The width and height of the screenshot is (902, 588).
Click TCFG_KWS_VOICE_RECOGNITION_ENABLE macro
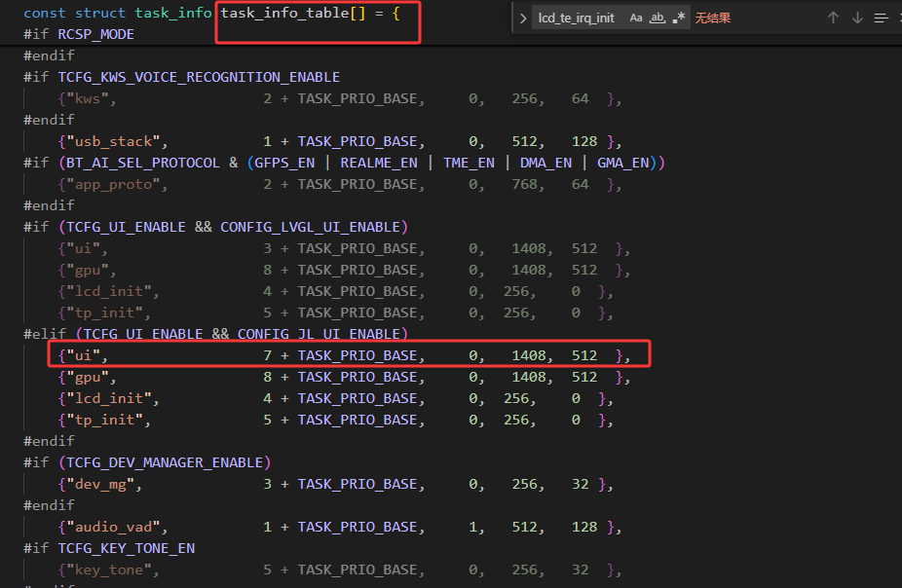pyautogui.click(x=199, y=77)
